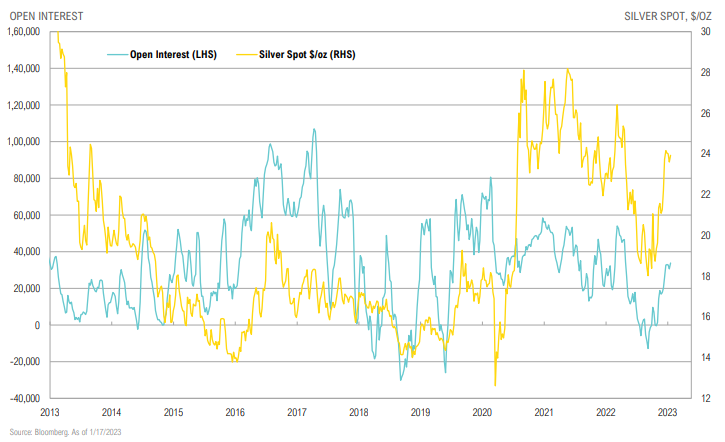Screen dimensions: 725x442
Task: Click the 12 value on right axis
Action: [706, 398]
